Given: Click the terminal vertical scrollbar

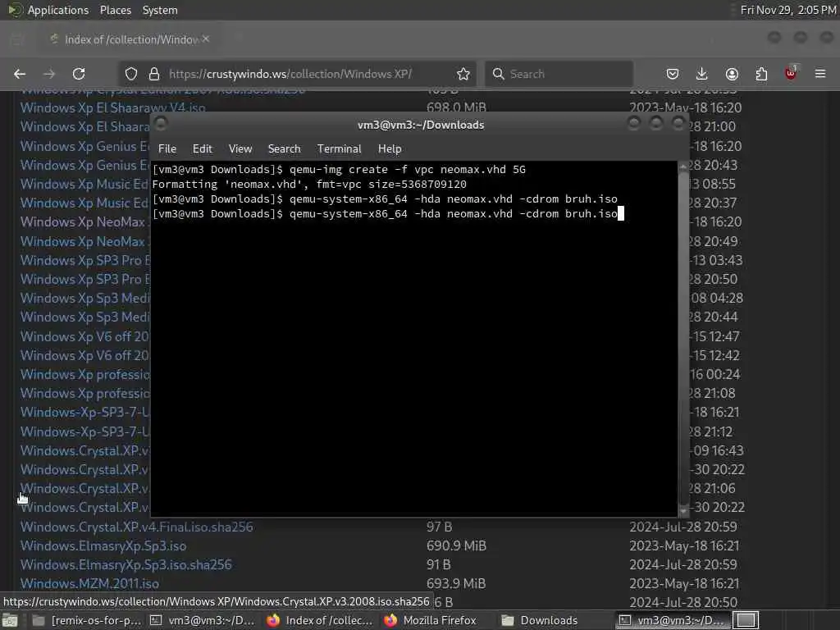Looking at the screenshot, I should (x=683, y=339).
